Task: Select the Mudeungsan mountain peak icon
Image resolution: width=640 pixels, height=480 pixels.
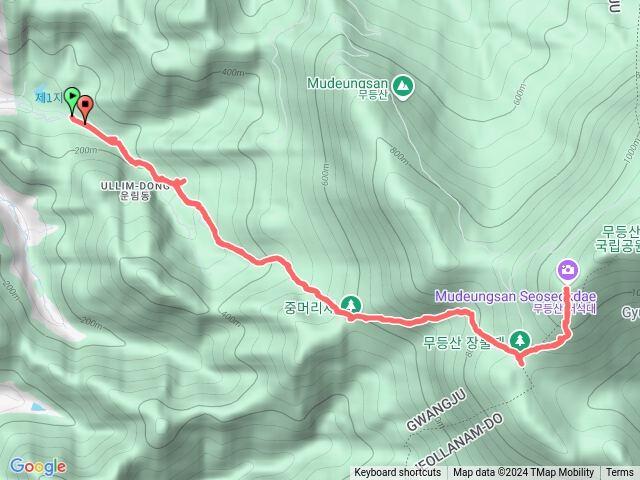Action: click(403, 87)
